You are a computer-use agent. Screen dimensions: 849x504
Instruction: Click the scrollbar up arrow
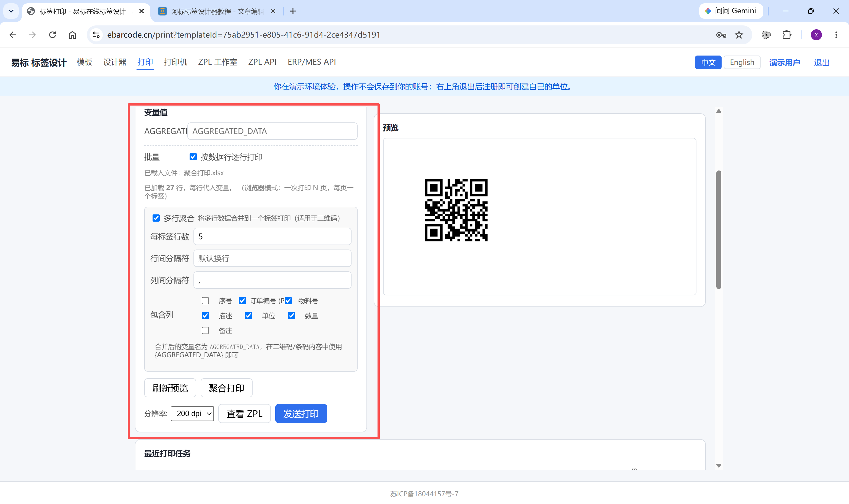[719, 111]
